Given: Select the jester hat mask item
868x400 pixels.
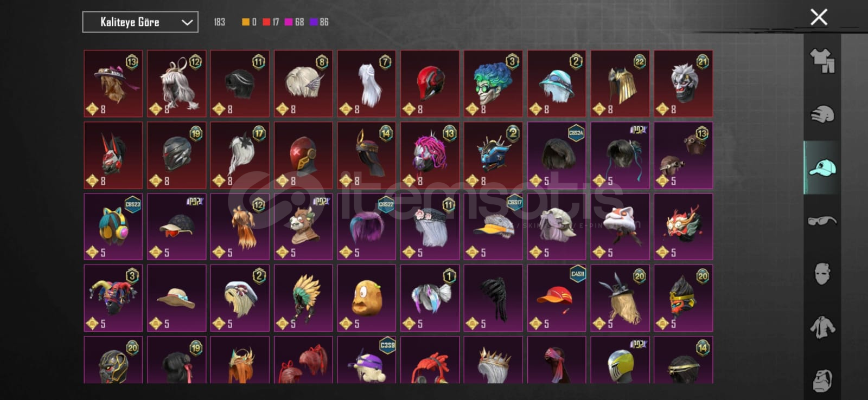Looking at the screenshot, I should click(113, 298).
